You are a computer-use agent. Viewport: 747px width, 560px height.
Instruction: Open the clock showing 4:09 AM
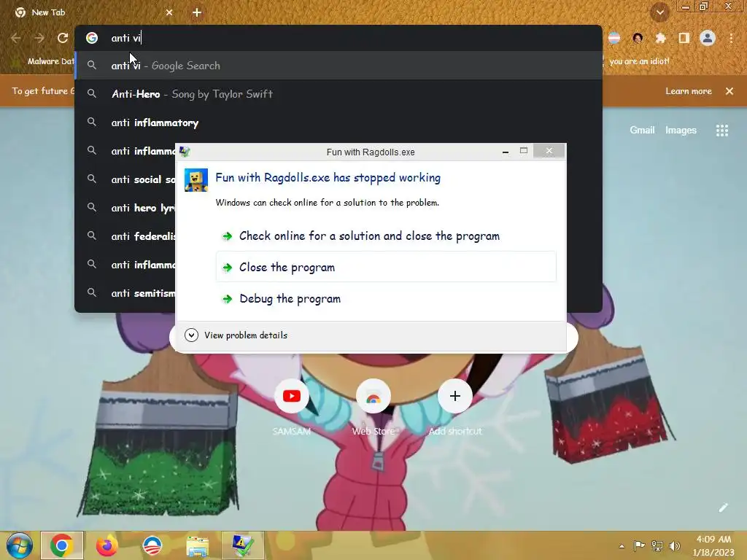(x=713, y=545)
